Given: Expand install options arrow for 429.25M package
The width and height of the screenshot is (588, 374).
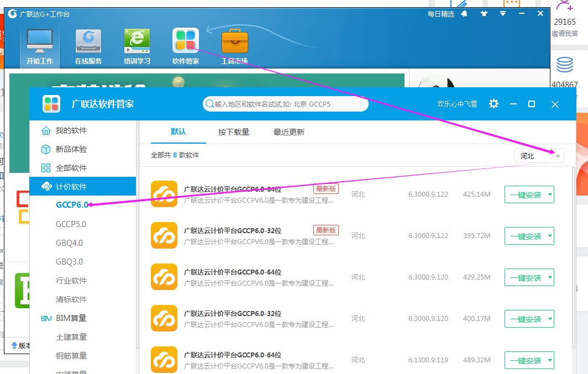Looking at the screenshot, I should point(550,277).
